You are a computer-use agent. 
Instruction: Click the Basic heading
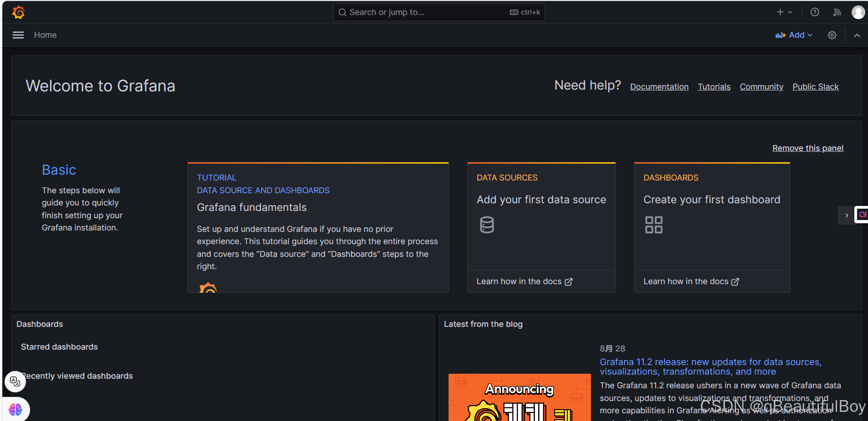[x=59, y=170]
